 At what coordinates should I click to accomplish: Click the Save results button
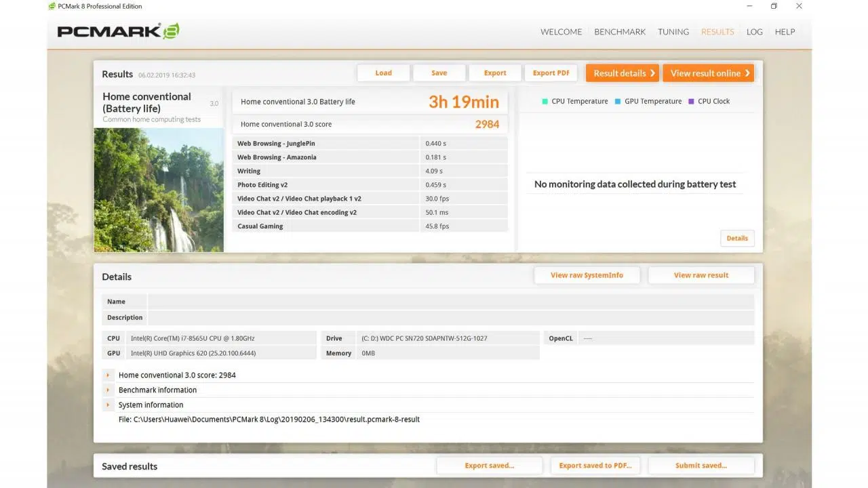click(x=439, y=73)
